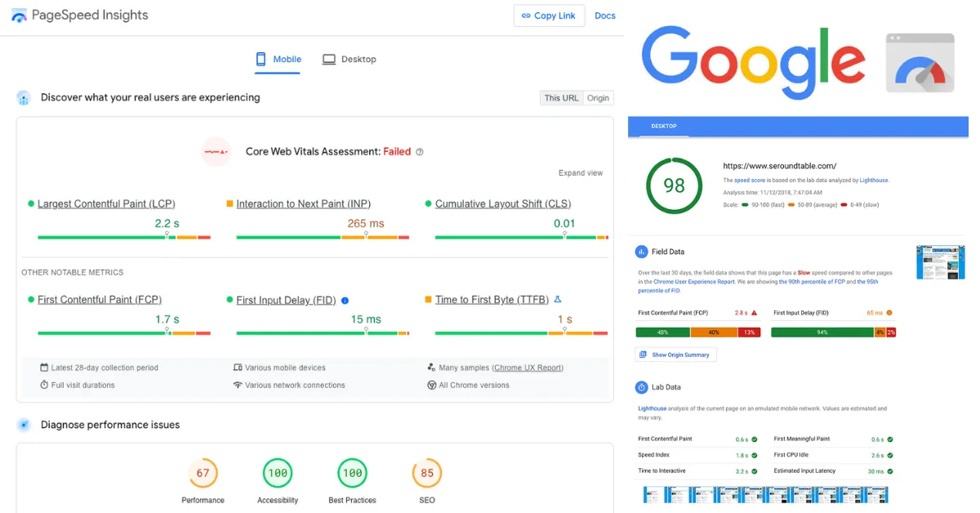Select the Mobile tab
Screen dimensions: 980x513
pyautogui.click(x=277, y=59)
